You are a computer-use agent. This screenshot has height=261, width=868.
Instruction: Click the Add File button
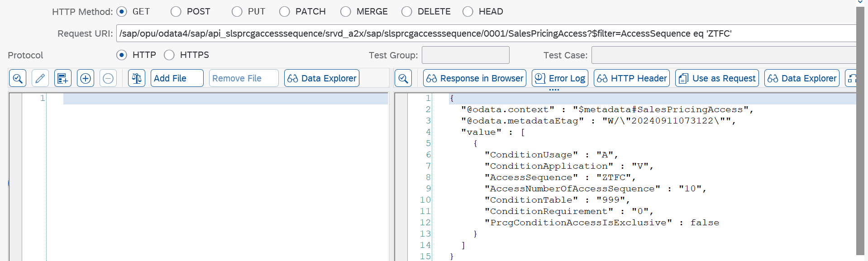coord(177,78)
